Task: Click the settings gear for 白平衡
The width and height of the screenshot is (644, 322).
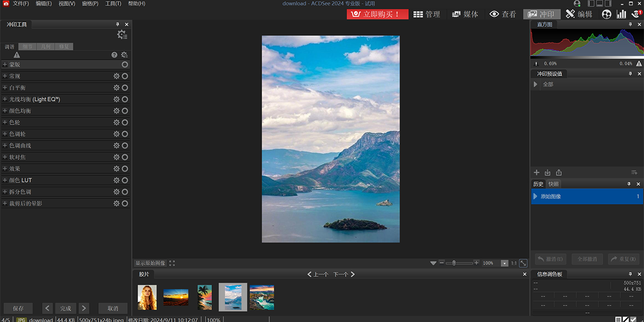Action: coord(116,88)
